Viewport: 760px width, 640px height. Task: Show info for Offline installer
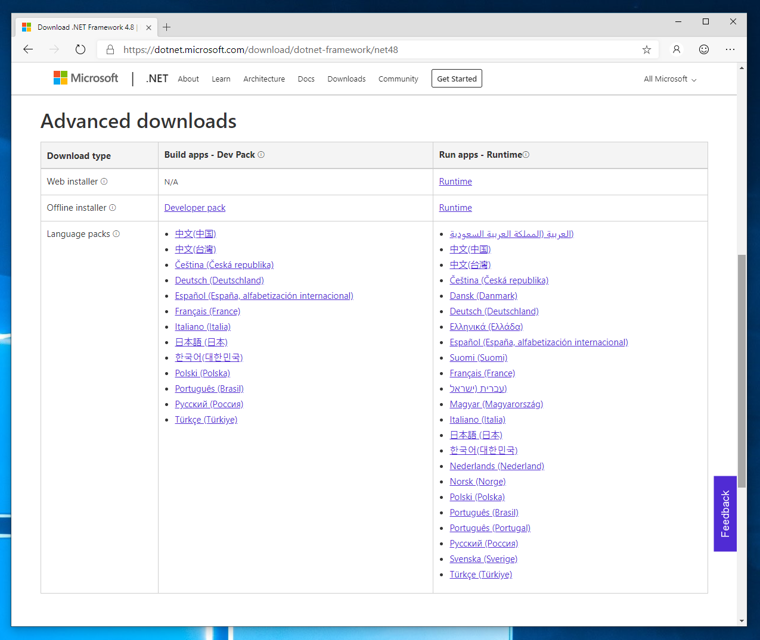coord(112,208)
